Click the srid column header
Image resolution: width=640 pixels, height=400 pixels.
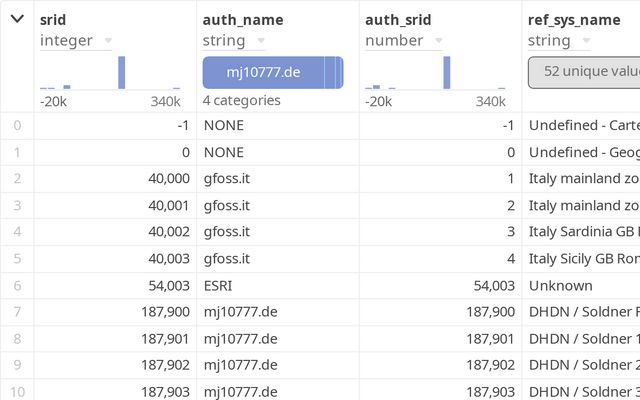click(53, 19)
